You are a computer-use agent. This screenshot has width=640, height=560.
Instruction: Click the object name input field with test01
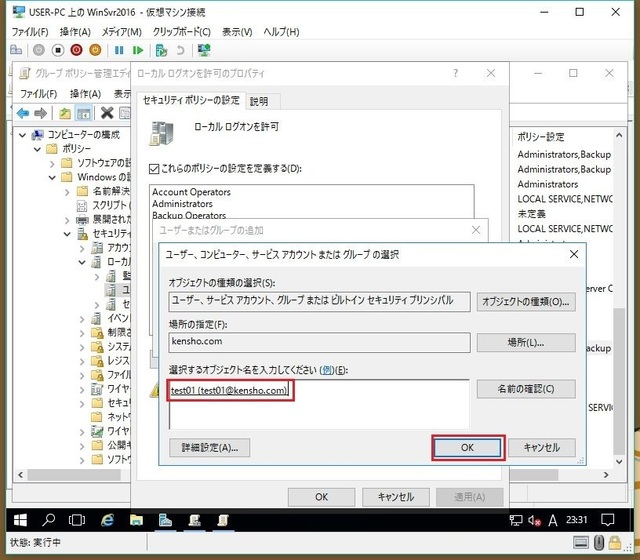point(316,403)
